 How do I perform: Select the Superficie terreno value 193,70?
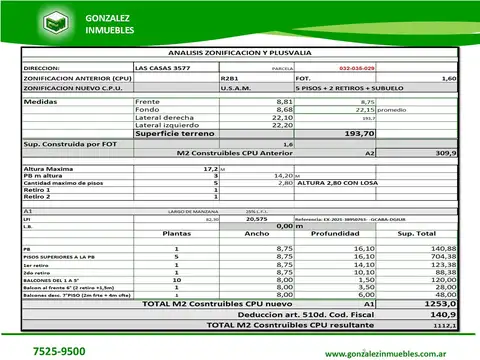tap(360, 134)
